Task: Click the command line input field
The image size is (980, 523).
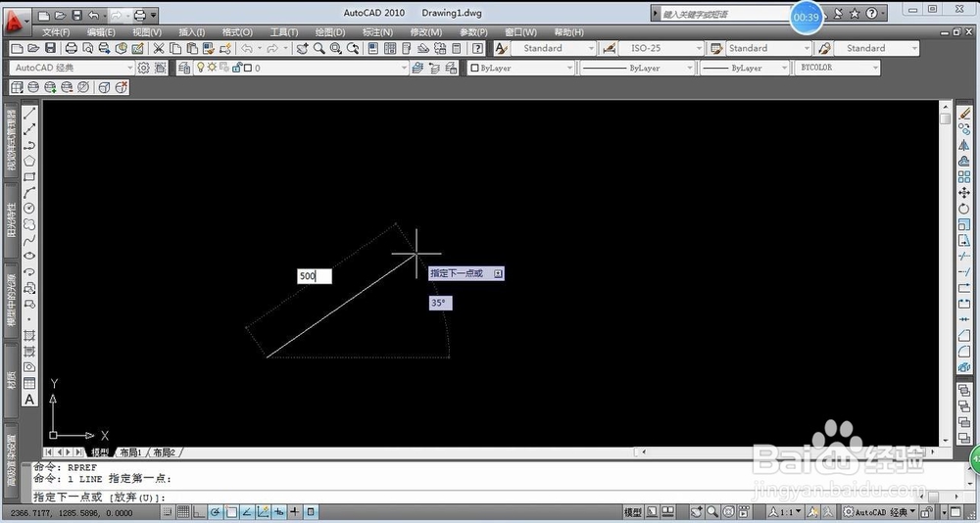Action: pos(475,498)
